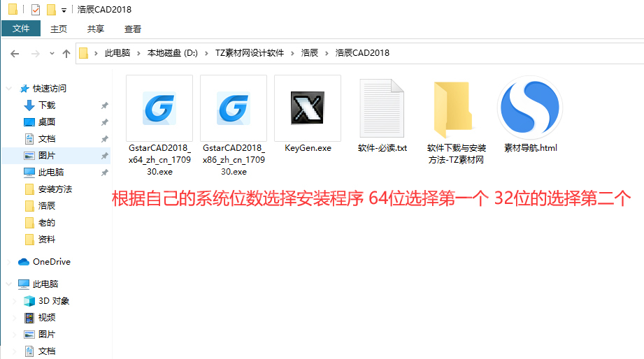Select file name 素材导航.html
644x359 pixels.
(531, 148)
